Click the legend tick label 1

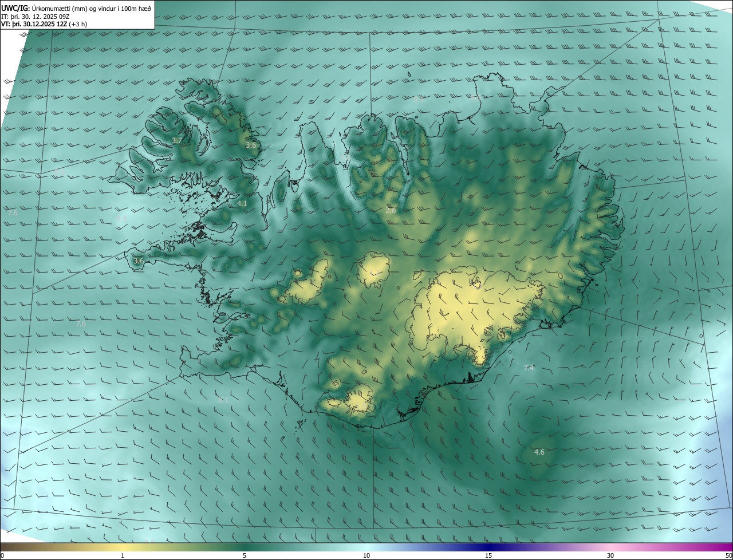[123, 555]
